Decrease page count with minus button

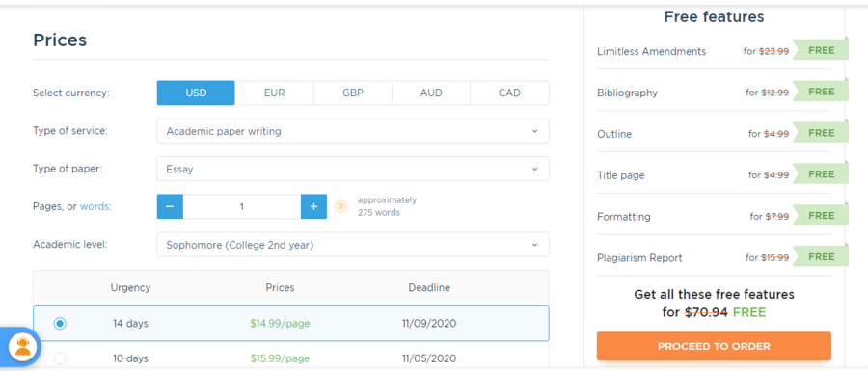pos(170,206)
